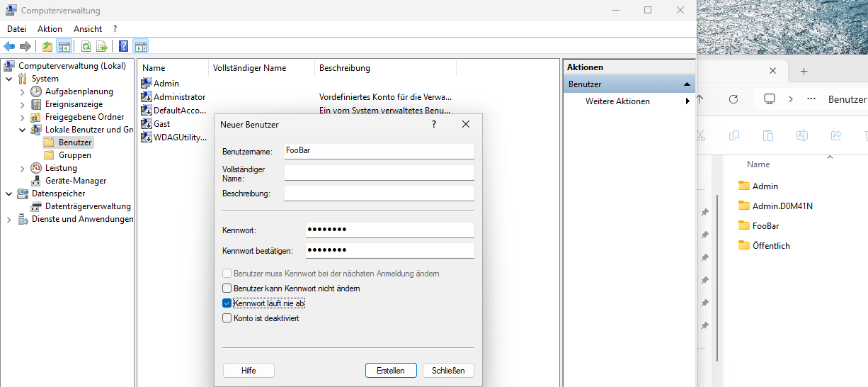Open a new Explorer tab with plus
The width and height of the screenshot is (868, 387).
[x=804, y=71]
